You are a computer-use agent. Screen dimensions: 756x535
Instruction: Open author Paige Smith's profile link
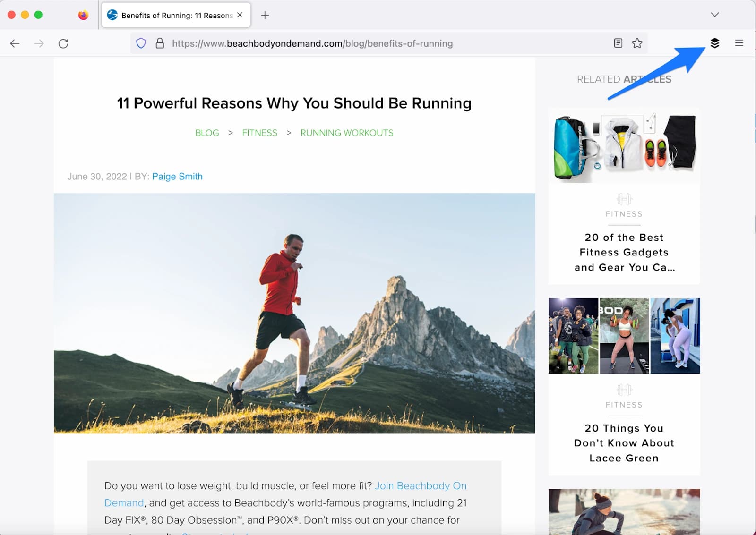177,176
